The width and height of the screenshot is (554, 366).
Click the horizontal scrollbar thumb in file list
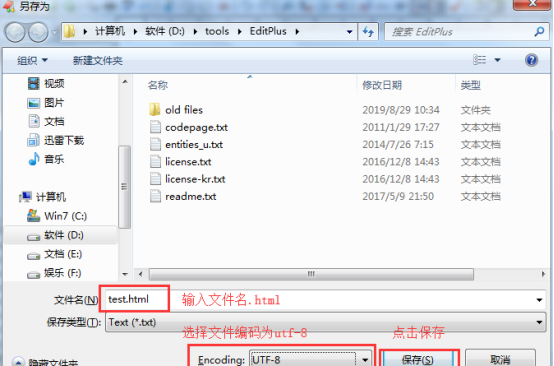[x=311, y=274]
